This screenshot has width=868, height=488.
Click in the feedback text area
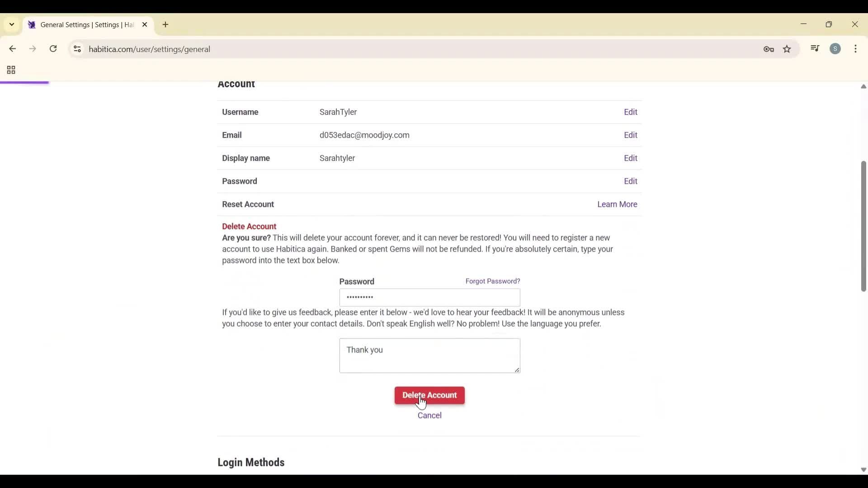click(429, 356)
